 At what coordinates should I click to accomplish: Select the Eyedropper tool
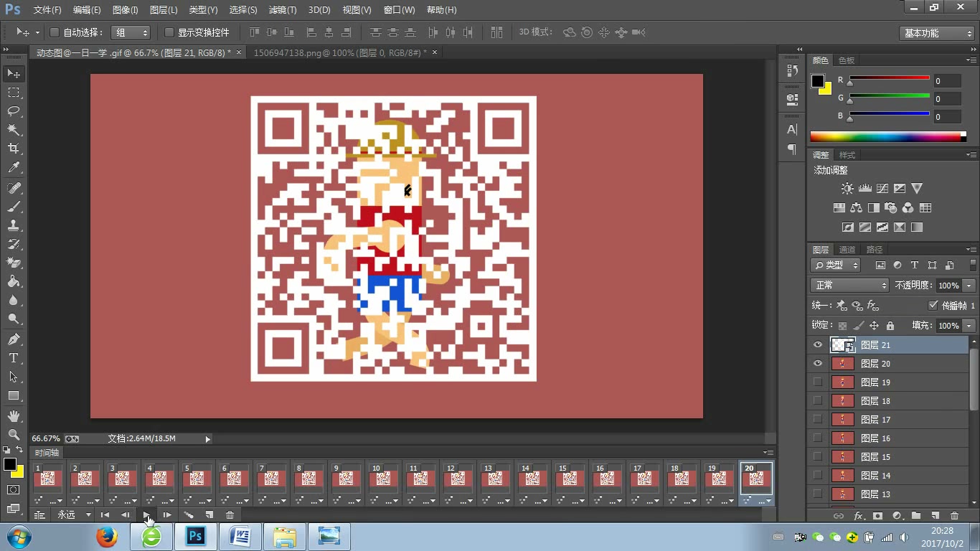tap(14, 168)
